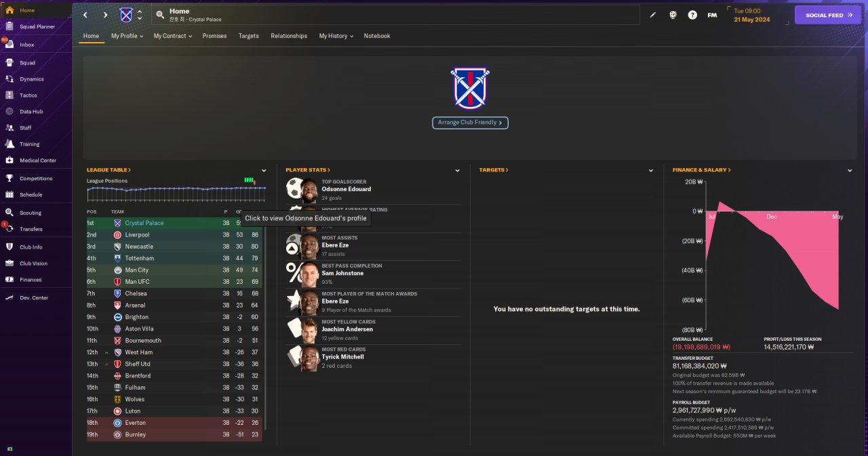Click the Home search field
The image size is (868, 456).
click(x=395, y=15)
